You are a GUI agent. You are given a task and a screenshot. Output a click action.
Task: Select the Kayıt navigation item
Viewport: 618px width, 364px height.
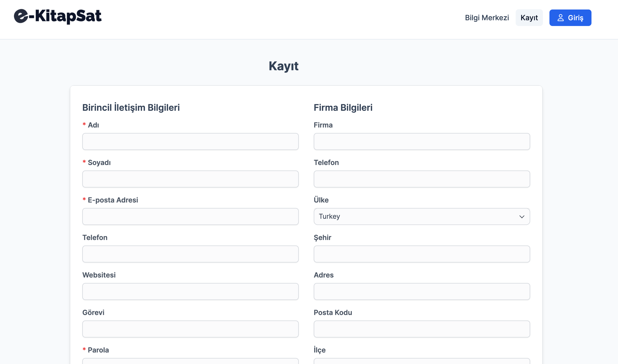[x=529, y=18]
